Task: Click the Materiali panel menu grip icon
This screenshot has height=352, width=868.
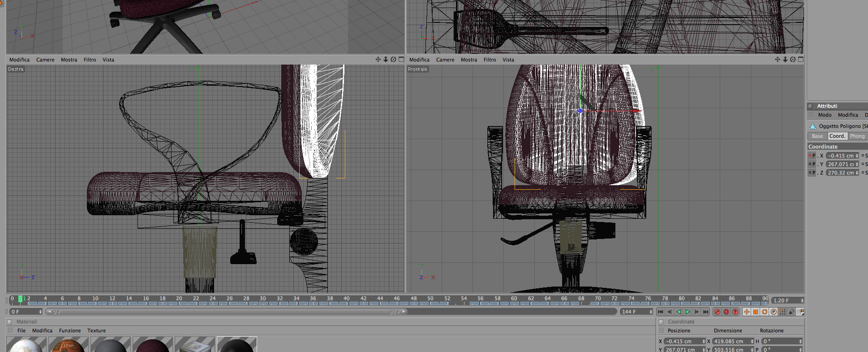Action: (x=10, y=330)
